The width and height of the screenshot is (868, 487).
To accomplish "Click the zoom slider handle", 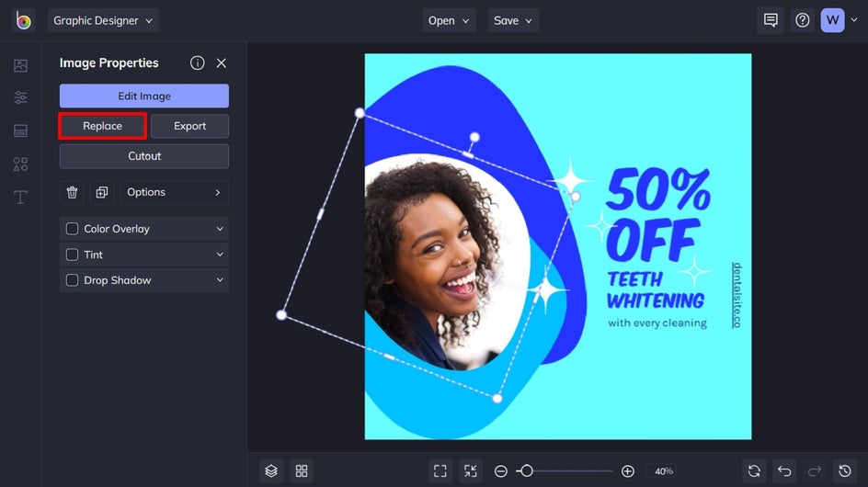I will click(x=527, y=471).
